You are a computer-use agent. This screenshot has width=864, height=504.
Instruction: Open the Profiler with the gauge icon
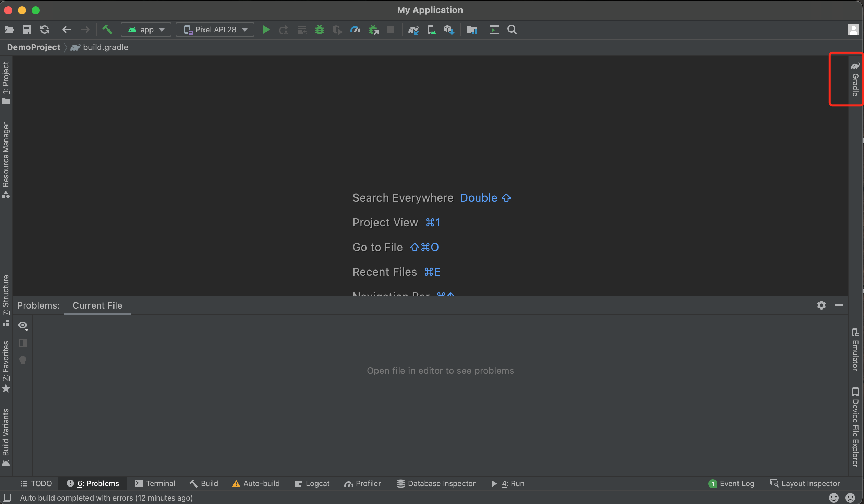355,29
